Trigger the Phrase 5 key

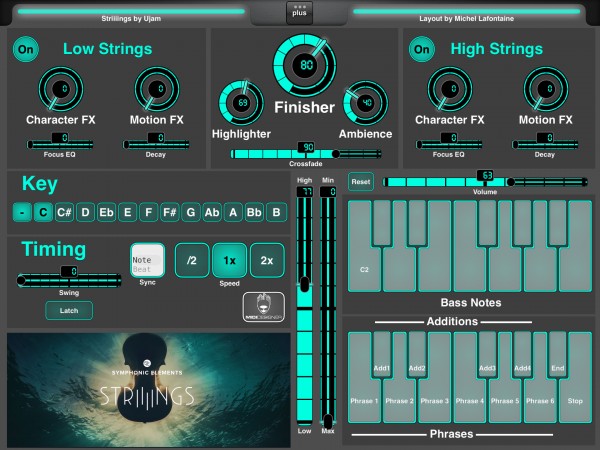click(505, 401)
